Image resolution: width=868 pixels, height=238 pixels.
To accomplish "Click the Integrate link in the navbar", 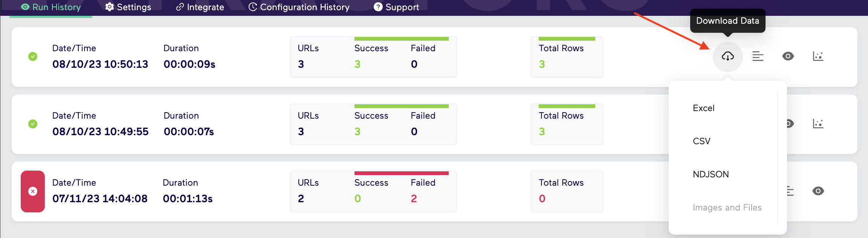I will pos(200,7).
